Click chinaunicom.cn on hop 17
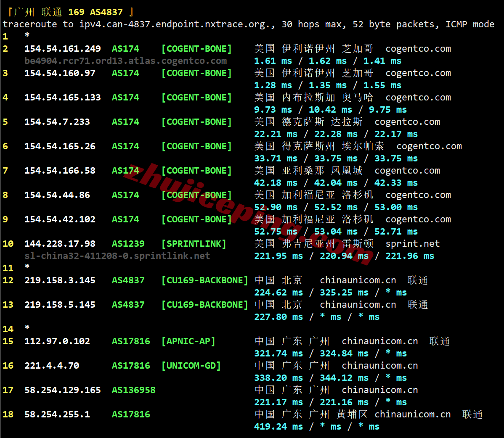The width and height of the screenshot is (504, 438). (x=380, y=390)
